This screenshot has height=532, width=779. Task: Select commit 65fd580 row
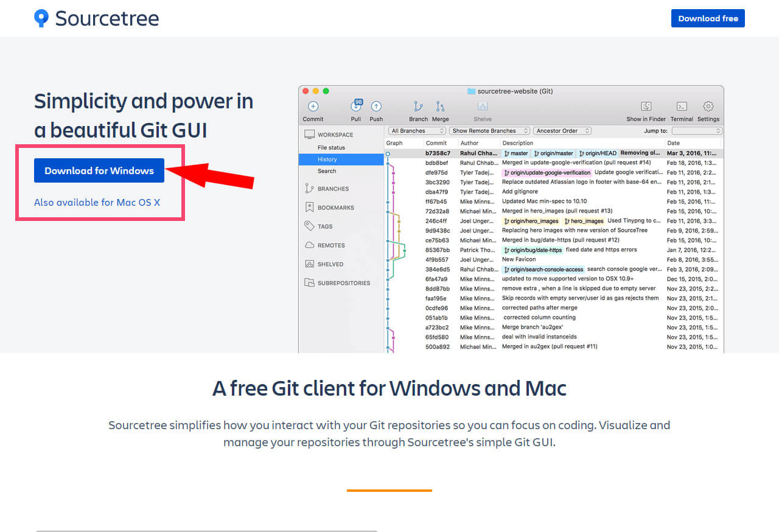(x=554, y=337)
